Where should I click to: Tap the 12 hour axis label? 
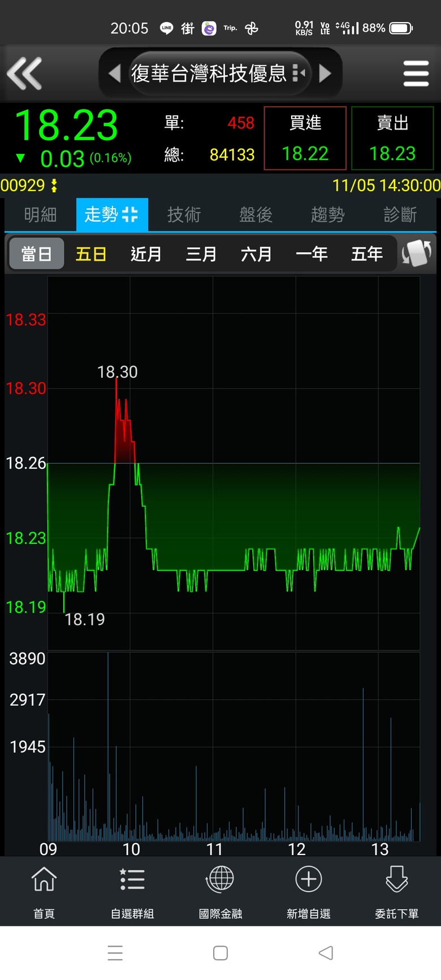296,849
